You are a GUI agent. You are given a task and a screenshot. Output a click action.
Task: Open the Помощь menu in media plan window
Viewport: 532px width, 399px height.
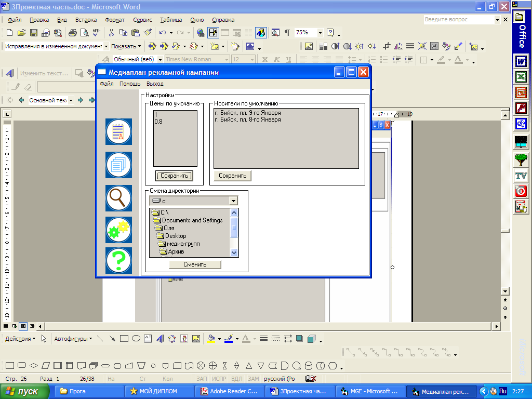pos(130,84)
